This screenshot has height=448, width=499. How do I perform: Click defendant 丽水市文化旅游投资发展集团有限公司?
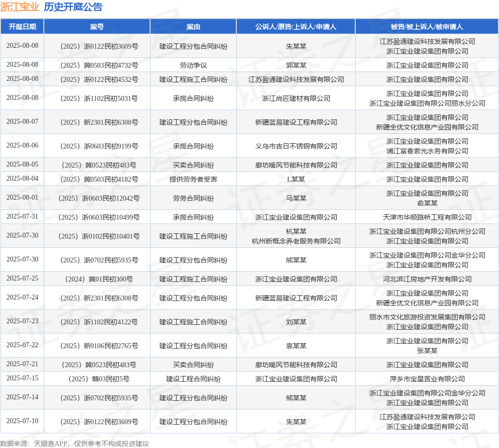[x=427, y=317]
